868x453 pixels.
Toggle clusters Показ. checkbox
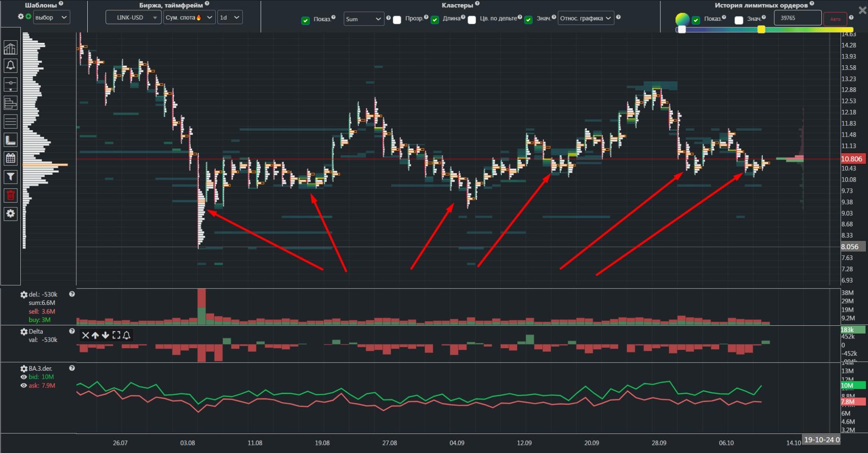(305, 20)
